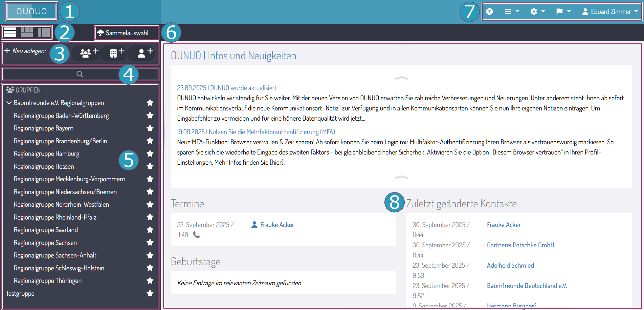The image size is (644, 310).
Task: Click the search field in the sidebar
Action: pyautogui.click(x=80, y=74)
